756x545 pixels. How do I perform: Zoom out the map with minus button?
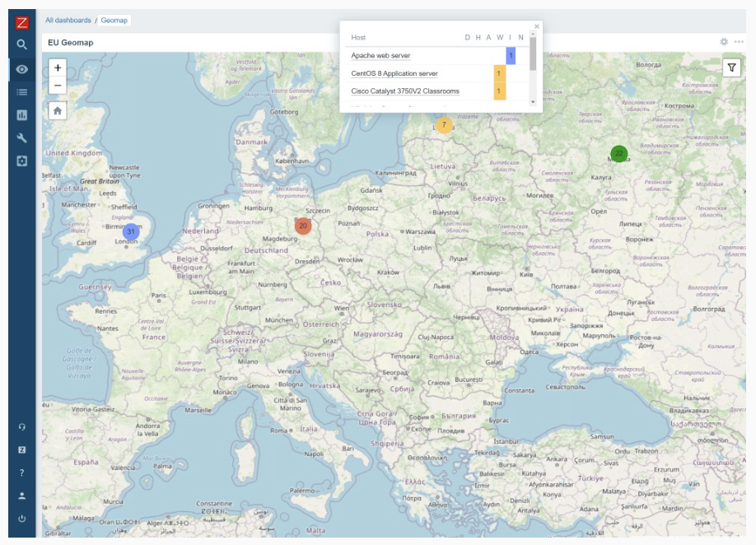point(58,86)
